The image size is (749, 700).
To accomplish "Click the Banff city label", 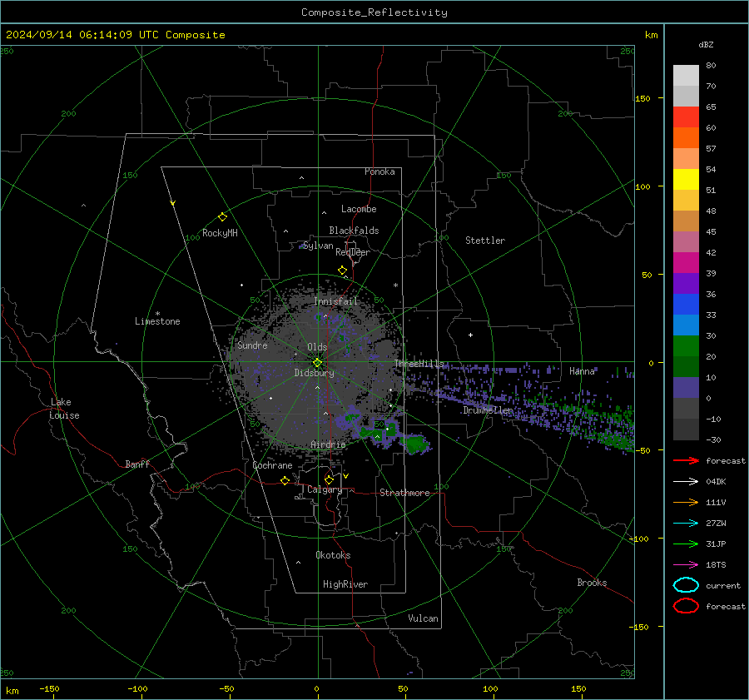I will [137, 464].
